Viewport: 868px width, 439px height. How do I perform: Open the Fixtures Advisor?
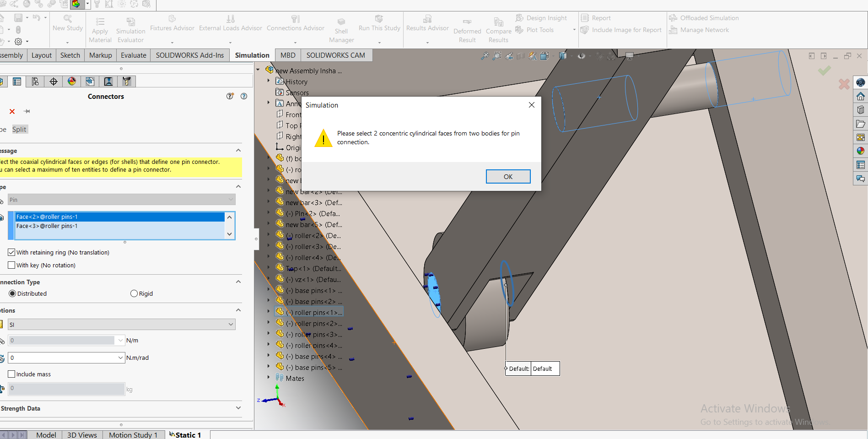(x=172, y=23)
